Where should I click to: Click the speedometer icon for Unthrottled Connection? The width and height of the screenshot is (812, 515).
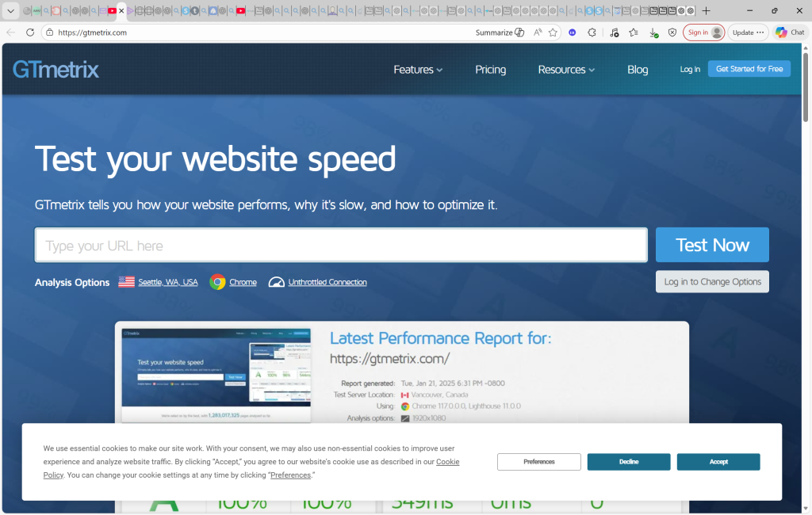[x=276, y=281]
